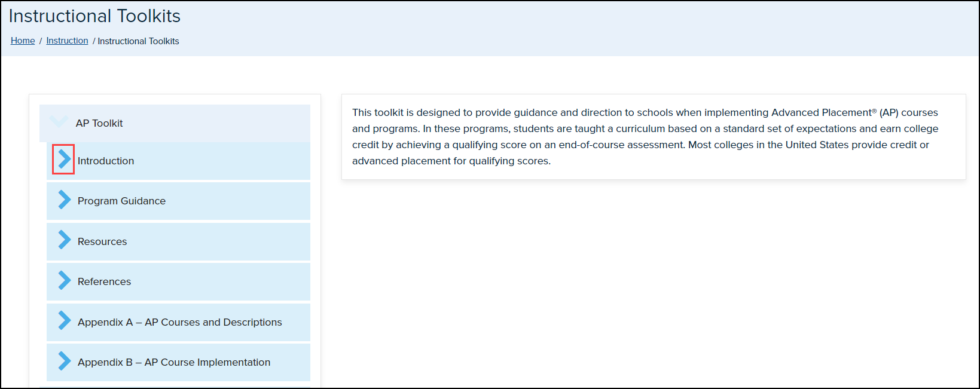The width and height of the screenshot is (980, 389).
Task: Expand the Appendix A chevron arrow
Action: pos(64,321)
